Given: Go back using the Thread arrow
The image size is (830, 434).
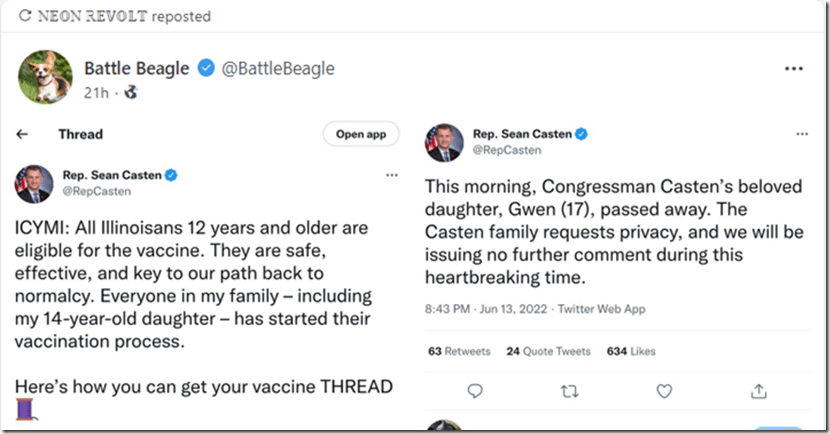Looking at the screenshot, I should point(22,134).
